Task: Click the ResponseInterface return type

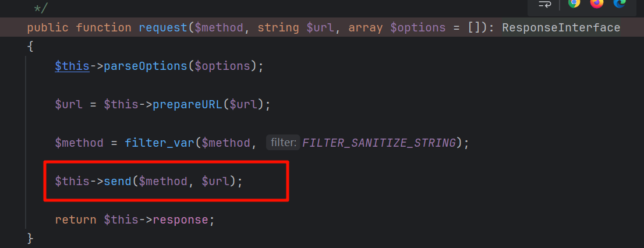Action: click(x=561, y=27)
